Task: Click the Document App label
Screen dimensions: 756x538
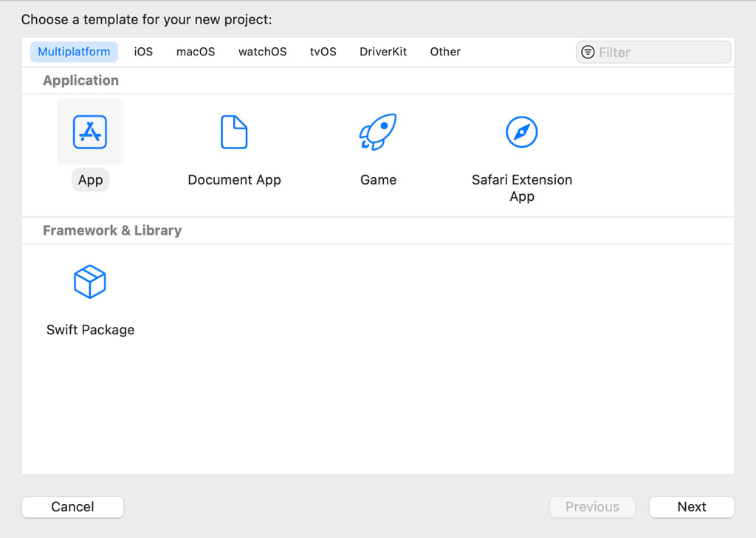Action: (234, 180)
